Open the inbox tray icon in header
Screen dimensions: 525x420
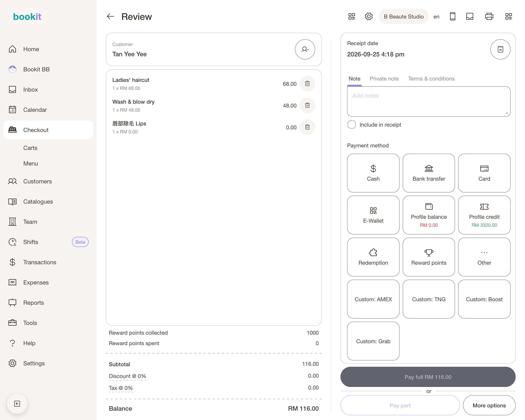click(469, 17)
